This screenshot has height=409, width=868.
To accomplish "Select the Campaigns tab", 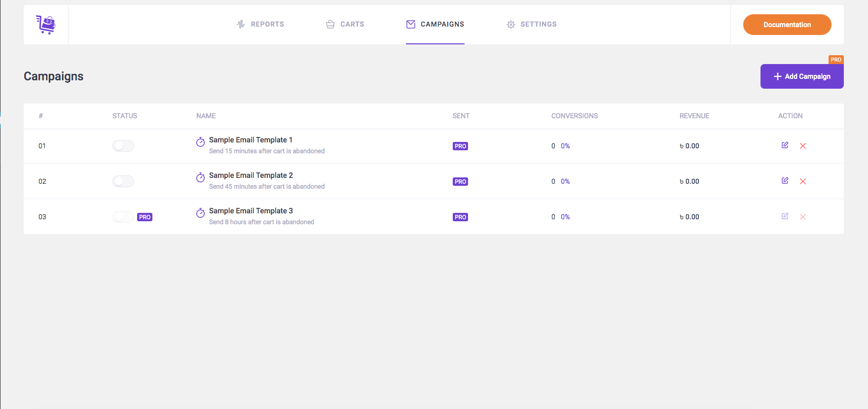I will [435, 24].
